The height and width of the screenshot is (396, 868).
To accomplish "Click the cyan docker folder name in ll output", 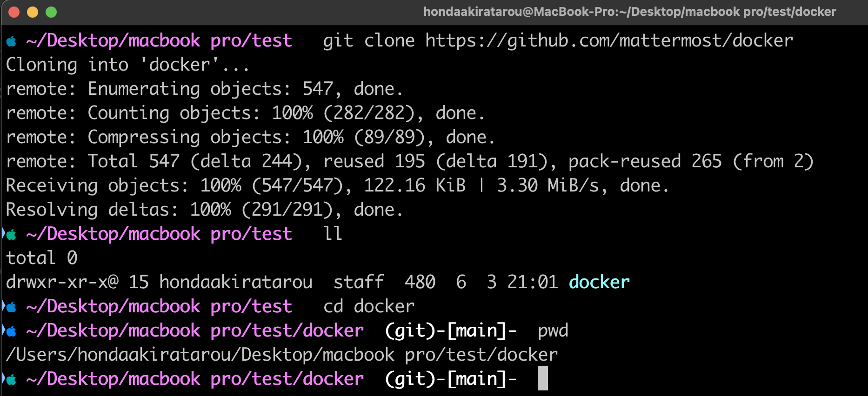I will [598, 282].
